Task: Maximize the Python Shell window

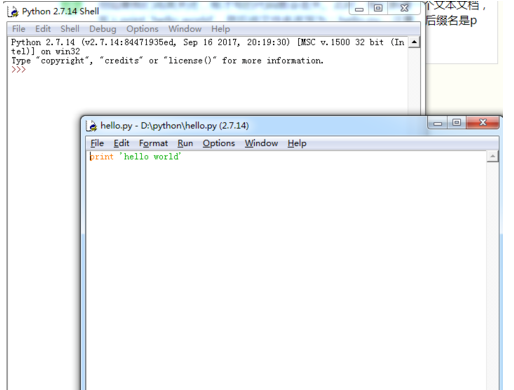Action: click(378, 8)
